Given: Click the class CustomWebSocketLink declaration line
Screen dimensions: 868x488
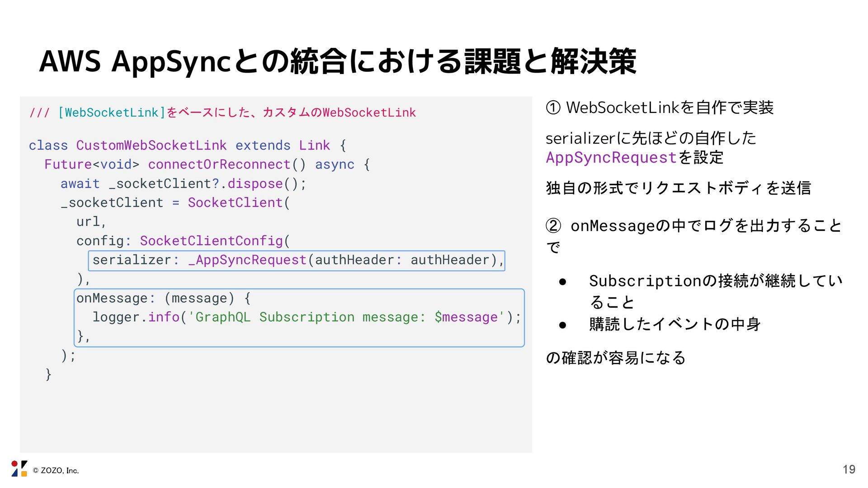Looking at the screenshot, I should pos(187,145).
